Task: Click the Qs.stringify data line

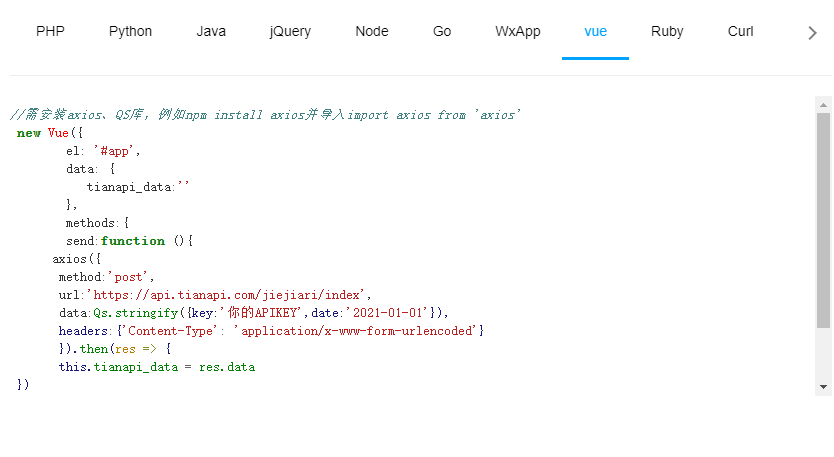Action: 253,313
